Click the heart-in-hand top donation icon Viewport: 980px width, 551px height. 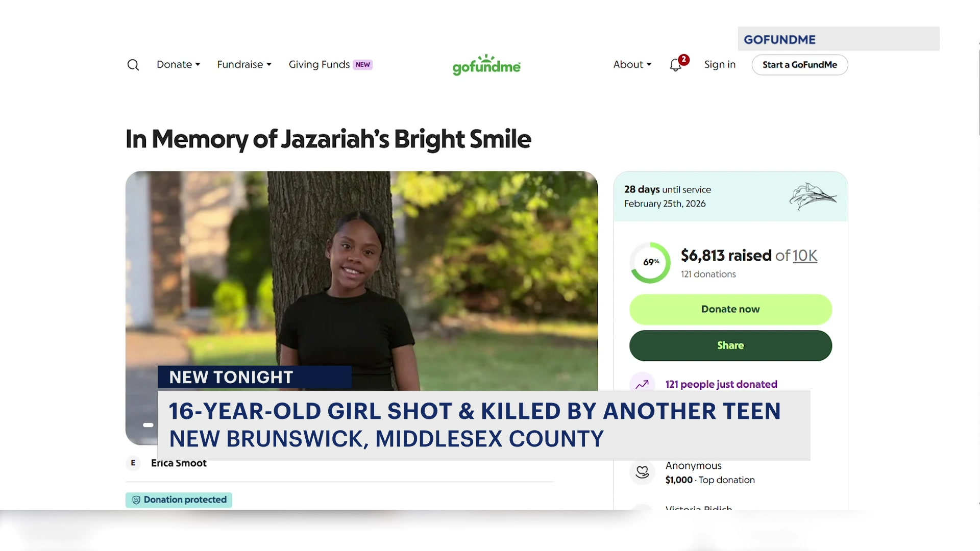click(x=642, y=472)
